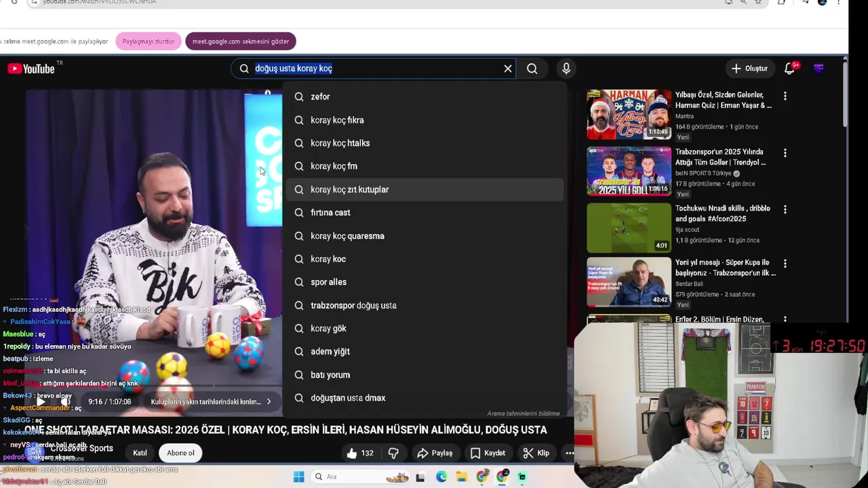Pick suggestion 'adem yiğit'

425,352
